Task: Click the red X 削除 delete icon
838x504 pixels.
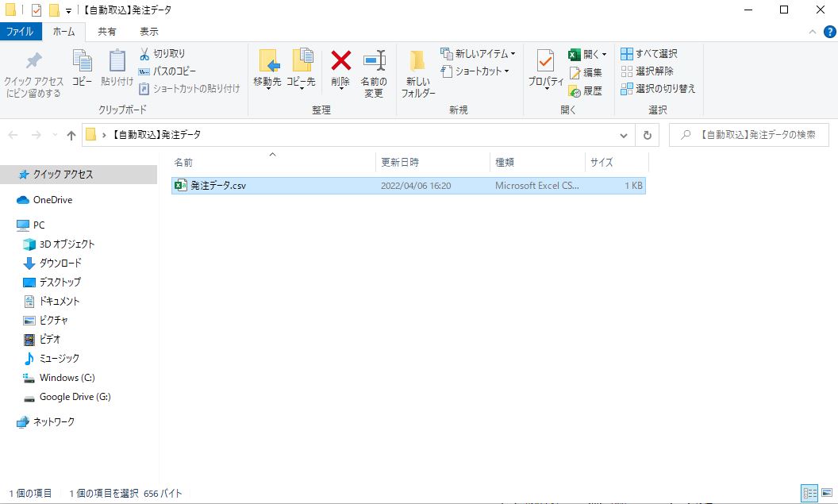Action: [340, 62]
